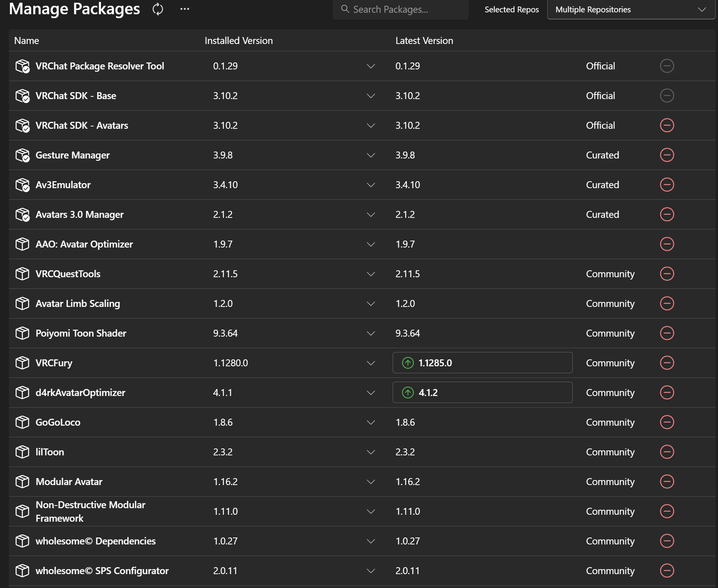Open the d4rkAvatarOptimizer version dropdown

(371, 393)
